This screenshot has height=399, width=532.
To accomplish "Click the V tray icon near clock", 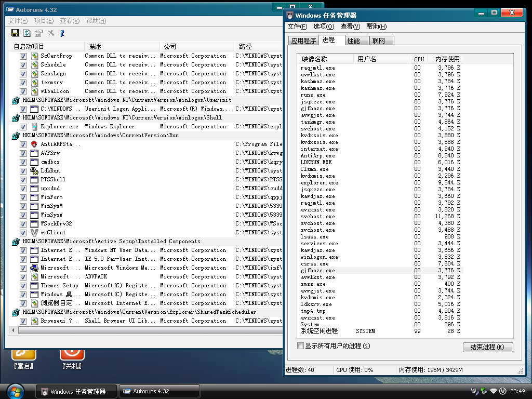I will click(x=503, y=391).
